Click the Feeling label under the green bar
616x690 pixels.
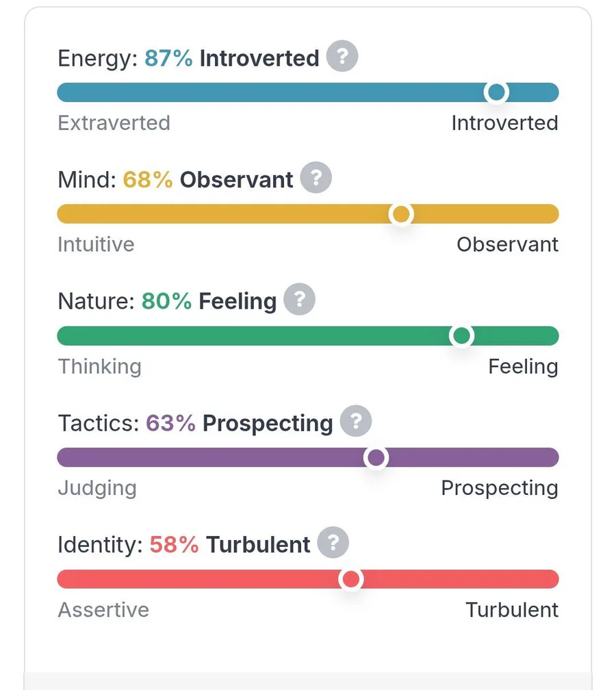click(523, 366)
